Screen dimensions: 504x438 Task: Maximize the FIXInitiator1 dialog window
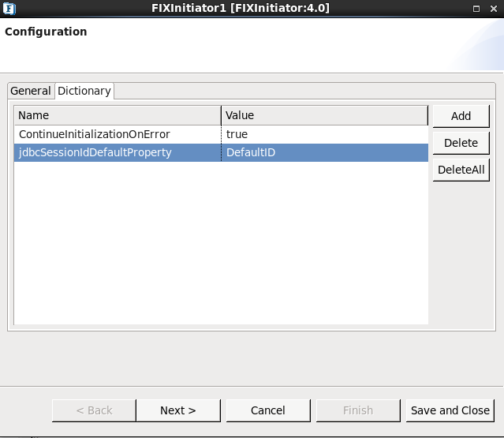tap(476, 9)
